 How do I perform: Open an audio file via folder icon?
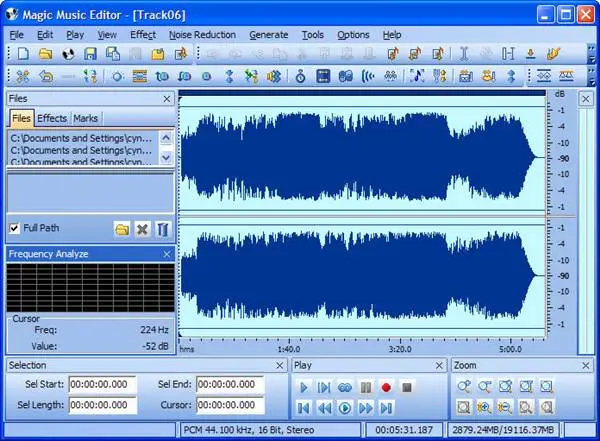[46, 54]
